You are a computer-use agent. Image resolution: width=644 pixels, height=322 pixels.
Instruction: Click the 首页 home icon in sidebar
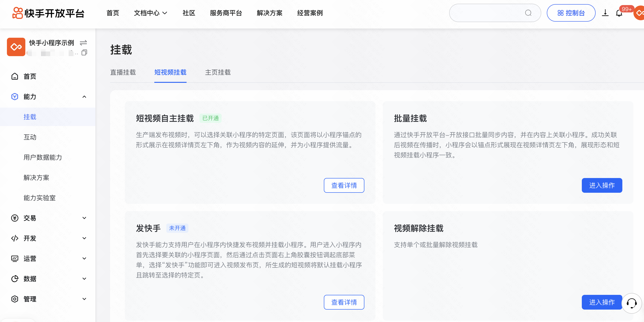pyautogui.click(x=15, y=76)
